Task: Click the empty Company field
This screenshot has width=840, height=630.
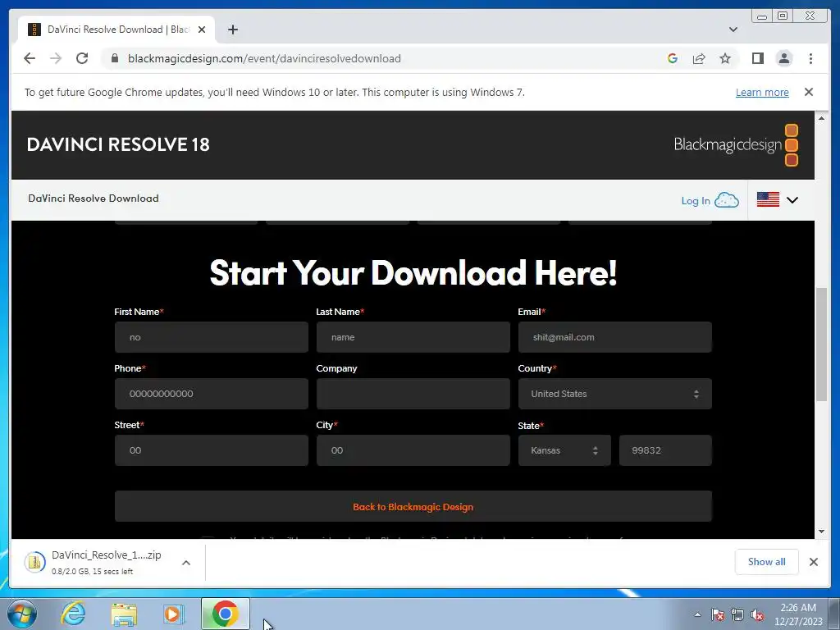Action: 413,394
